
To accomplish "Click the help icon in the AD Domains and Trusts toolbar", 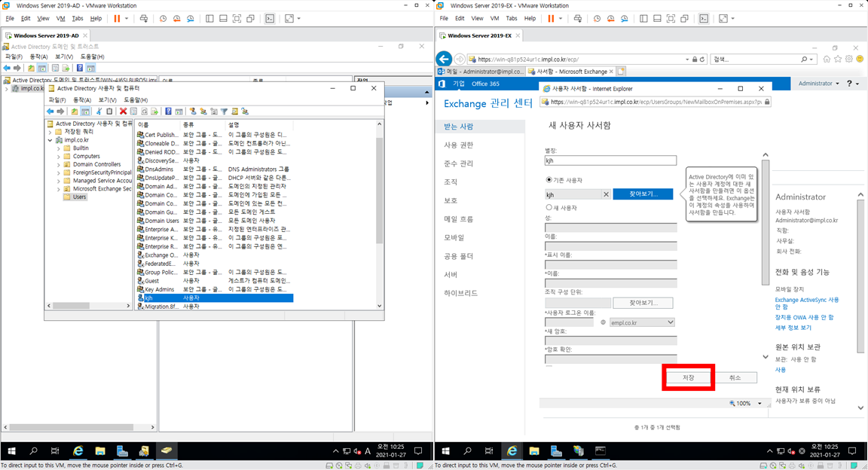I will pyautogui.click(x=80, y=68).
